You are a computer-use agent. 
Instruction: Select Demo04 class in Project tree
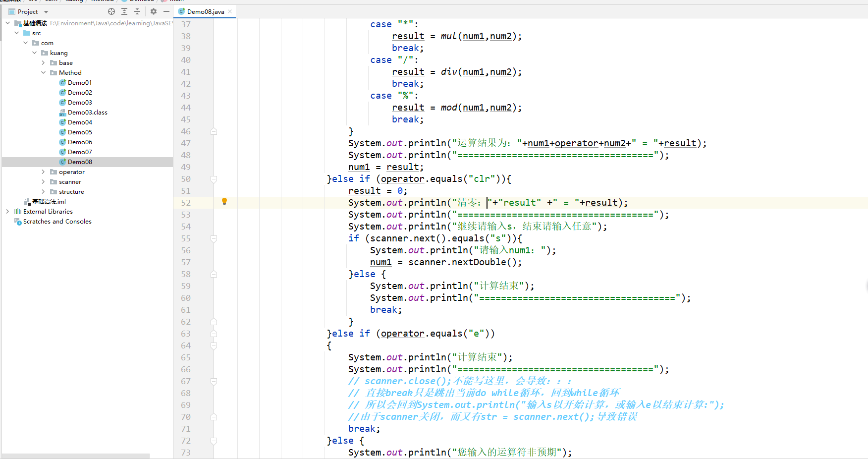pos(80,122)
